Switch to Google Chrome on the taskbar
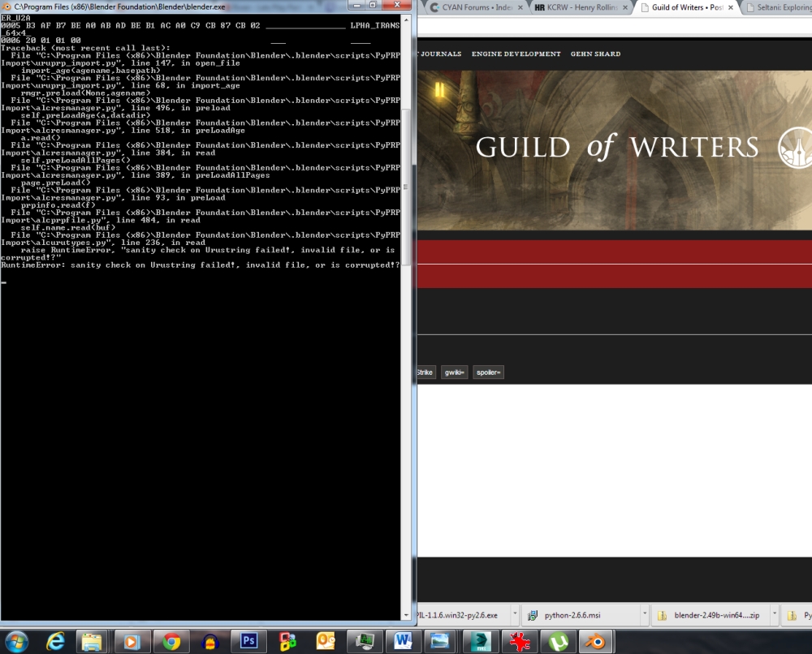The image size is (812, 654). (171, 642)
